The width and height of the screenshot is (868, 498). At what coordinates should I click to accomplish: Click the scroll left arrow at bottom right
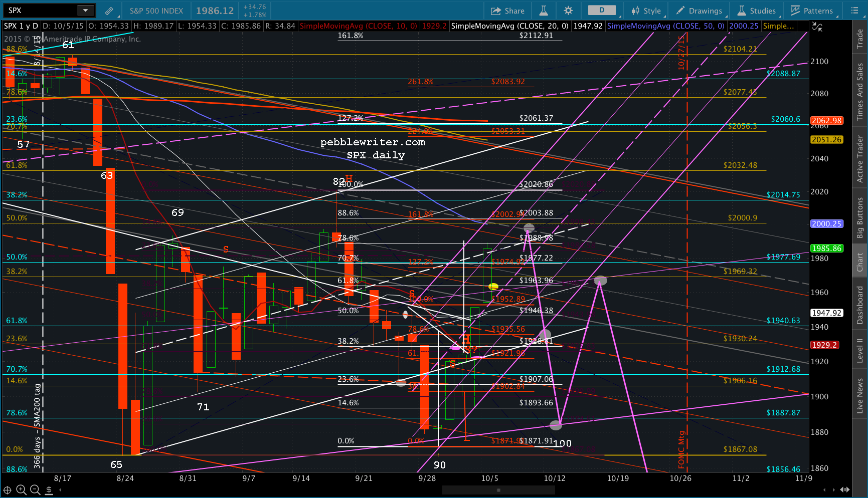[824, 490]
